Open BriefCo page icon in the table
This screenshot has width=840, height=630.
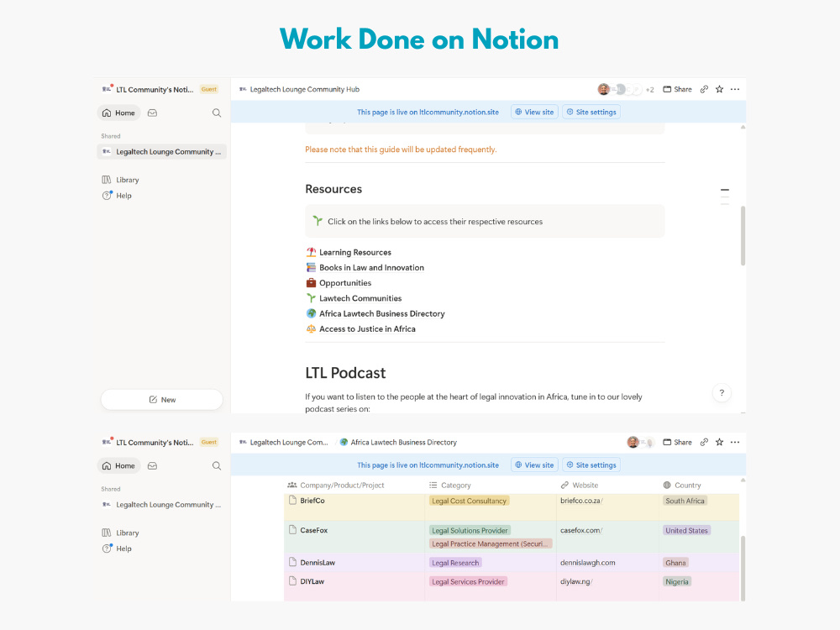point(292,501)
